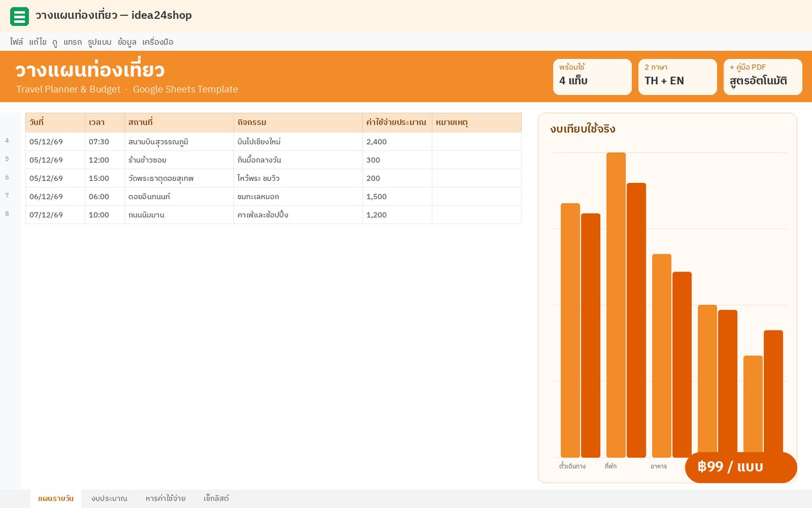Select the cell with amount 2,400

397,142
